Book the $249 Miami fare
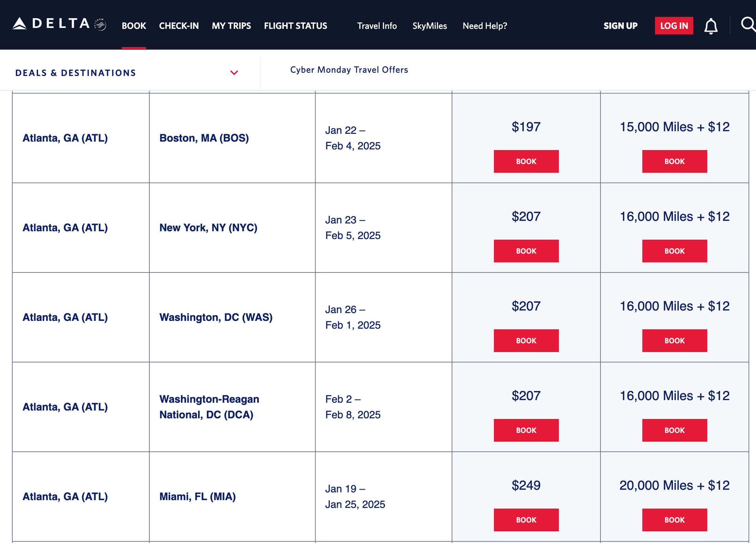Screen dimensions: 756x543 tap(526, 520)
